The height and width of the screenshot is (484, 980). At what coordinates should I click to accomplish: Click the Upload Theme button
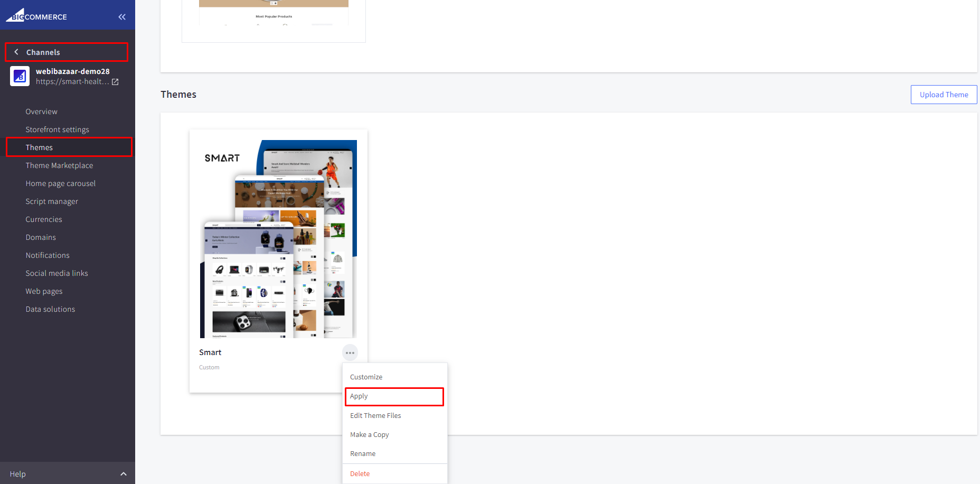(944, 95)
